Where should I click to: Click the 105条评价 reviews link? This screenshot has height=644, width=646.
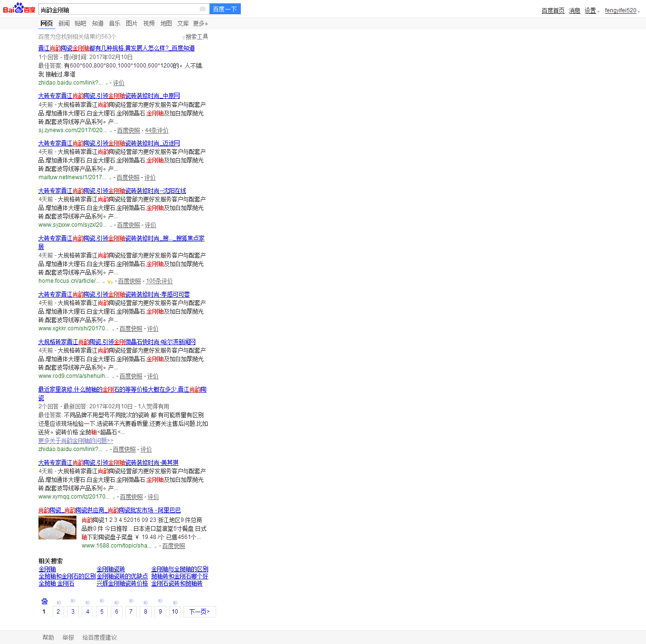click(x=159, y=281)
